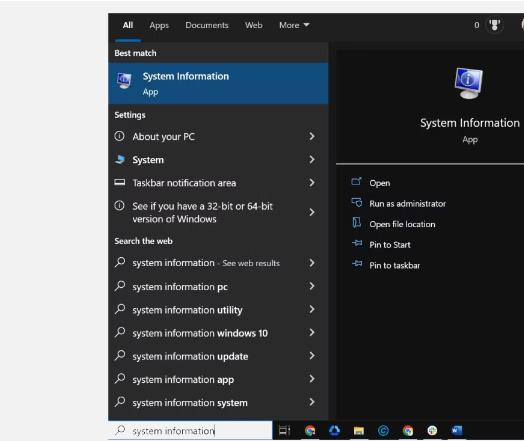
Task: Click Pin to taskbar
Action: [x=394, y=266]
